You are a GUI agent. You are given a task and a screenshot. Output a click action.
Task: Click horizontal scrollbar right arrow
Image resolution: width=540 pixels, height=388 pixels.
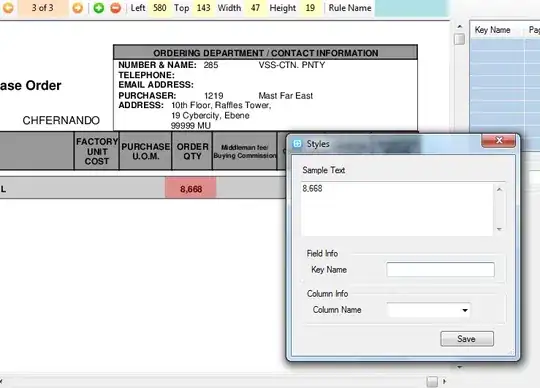tap(445, 381)
